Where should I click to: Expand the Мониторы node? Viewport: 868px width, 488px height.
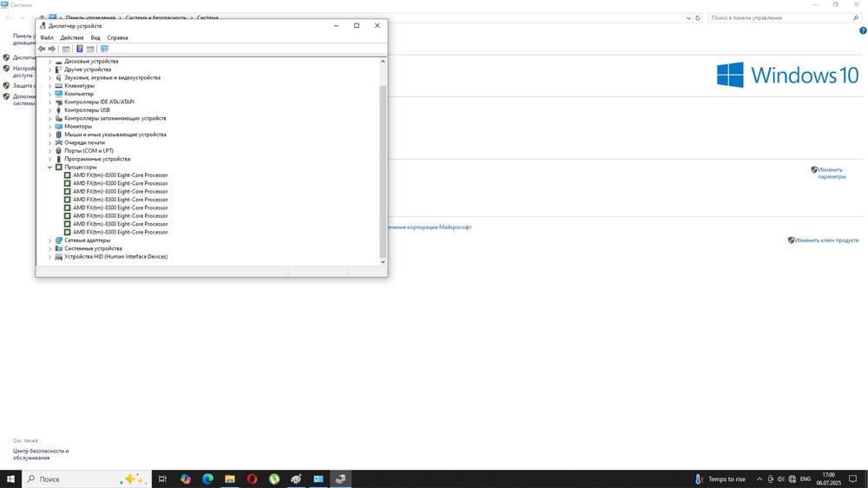(x=49, y=126)
